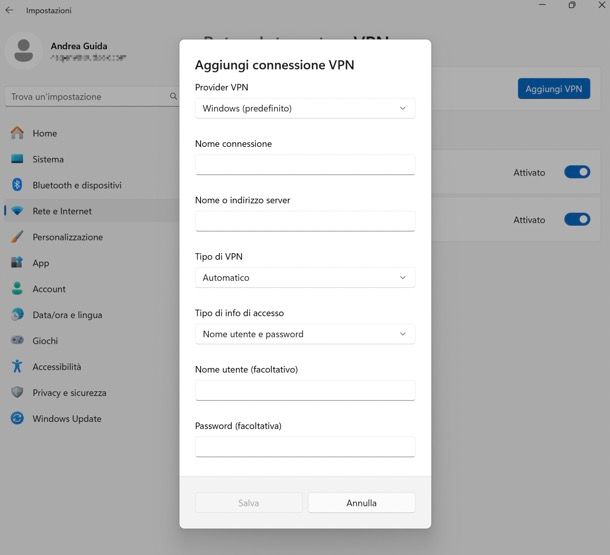610x555 pixels.
Task: Click the Home icon in sidebar
Action: (17, 133)
